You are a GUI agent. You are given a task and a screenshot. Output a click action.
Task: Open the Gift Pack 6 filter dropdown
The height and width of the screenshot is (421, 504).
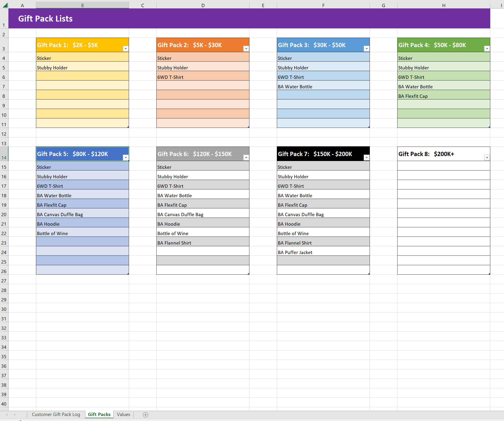pyautogui.click(x=246, y=157)
